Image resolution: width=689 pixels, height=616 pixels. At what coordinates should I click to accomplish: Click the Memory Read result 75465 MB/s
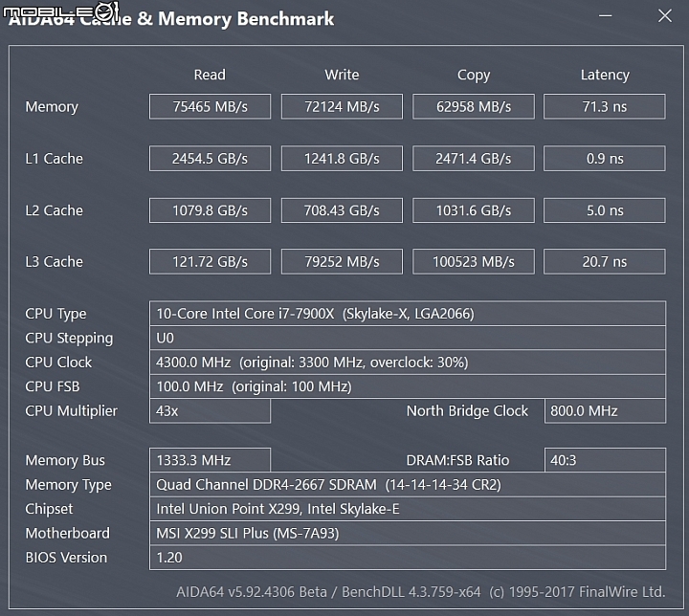210,106
